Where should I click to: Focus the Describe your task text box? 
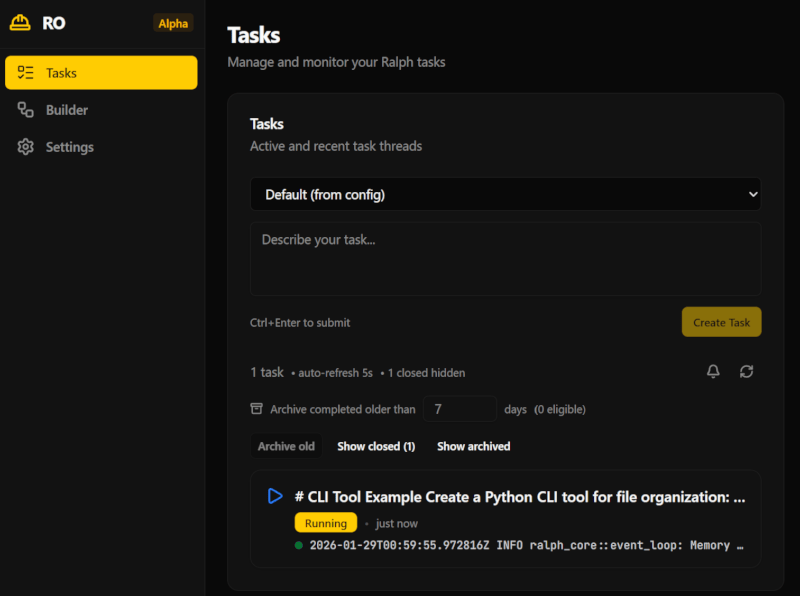tap(505, 258)
